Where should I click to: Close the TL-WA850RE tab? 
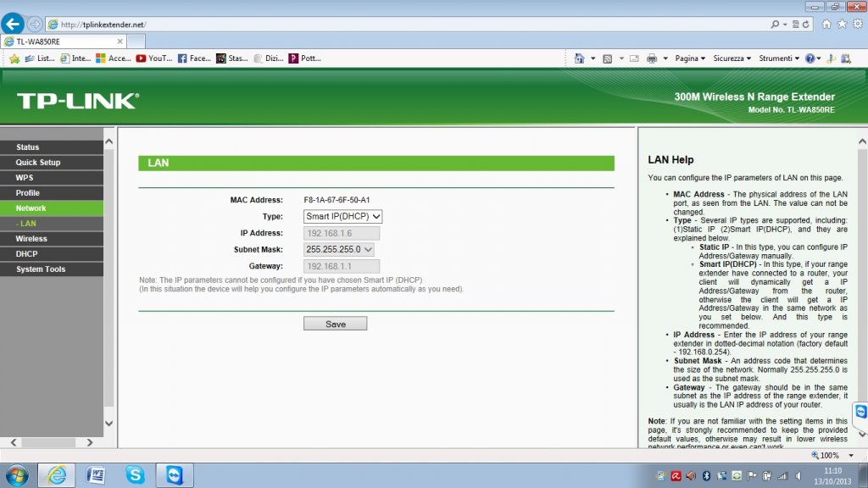point(120,42)
